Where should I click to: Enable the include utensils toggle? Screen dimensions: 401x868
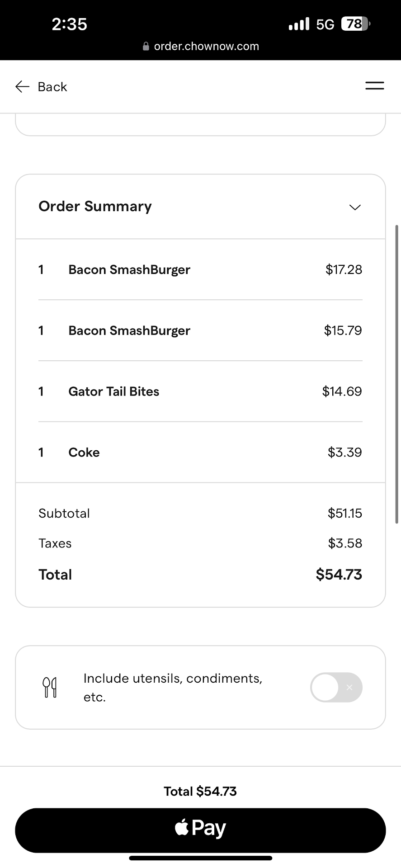tap(336, 687)
